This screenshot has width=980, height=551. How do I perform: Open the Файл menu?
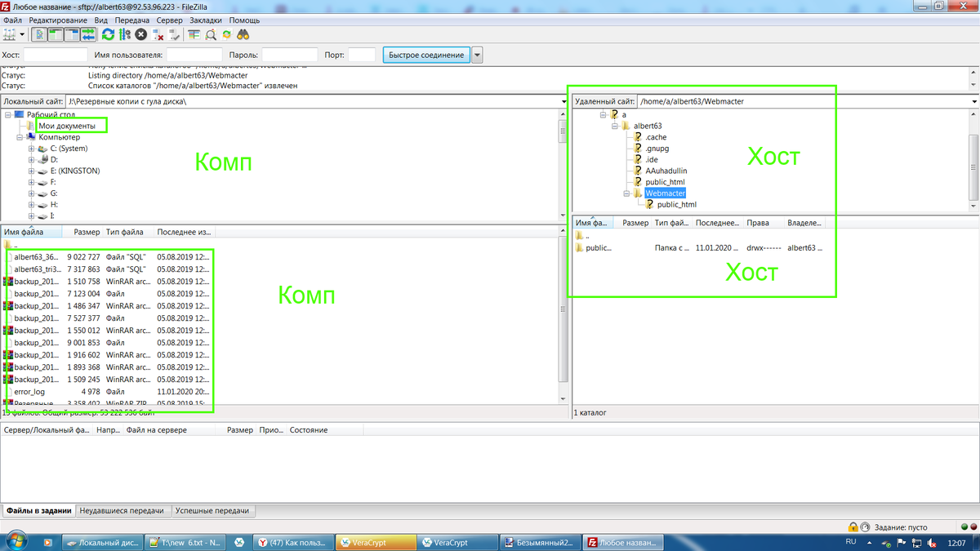coord(12,19)
